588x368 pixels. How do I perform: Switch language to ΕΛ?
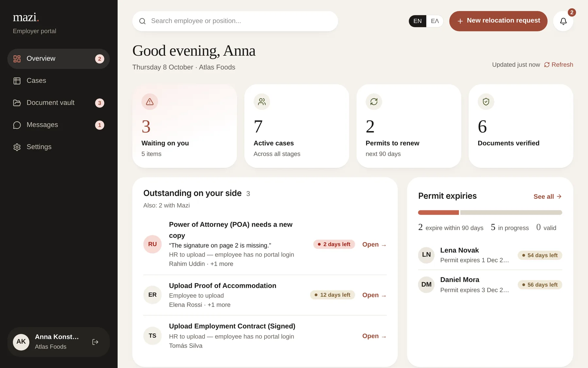click(435, 21)
